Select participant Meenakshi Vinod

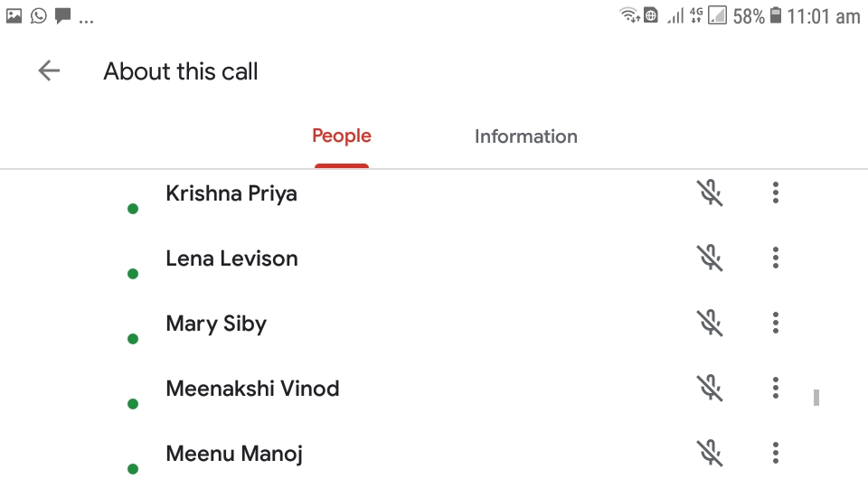click(252, 389)
